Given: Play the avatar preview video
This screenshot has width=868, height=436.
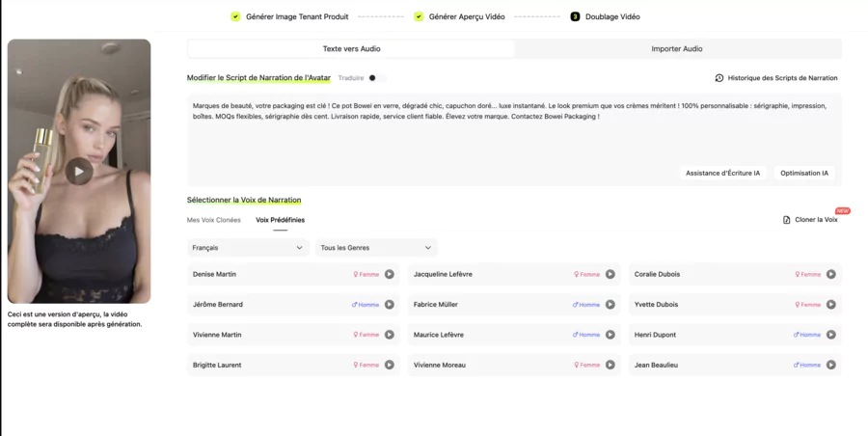Looking at the screenshot, I should coord(79,172).
